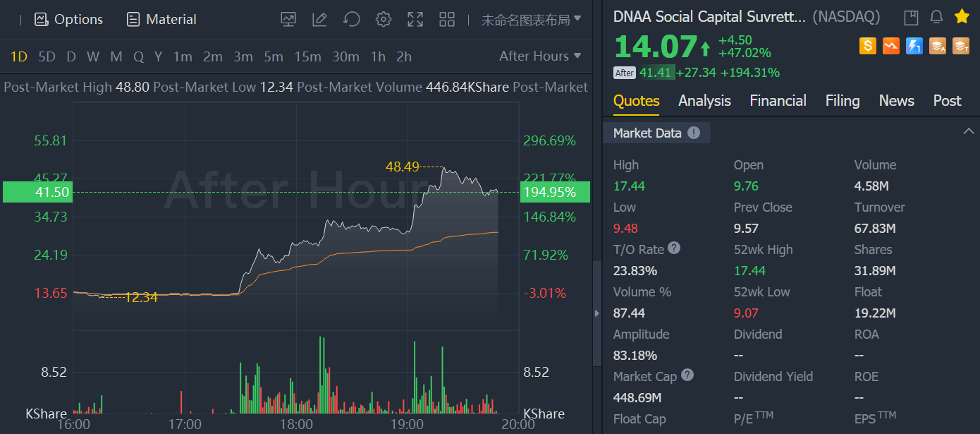Open the multi-chart grid layout icon

(447, 20)
